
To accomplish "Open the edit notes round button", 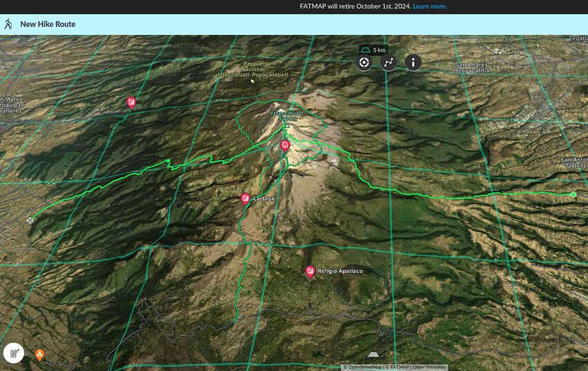I will coord(13,353).
